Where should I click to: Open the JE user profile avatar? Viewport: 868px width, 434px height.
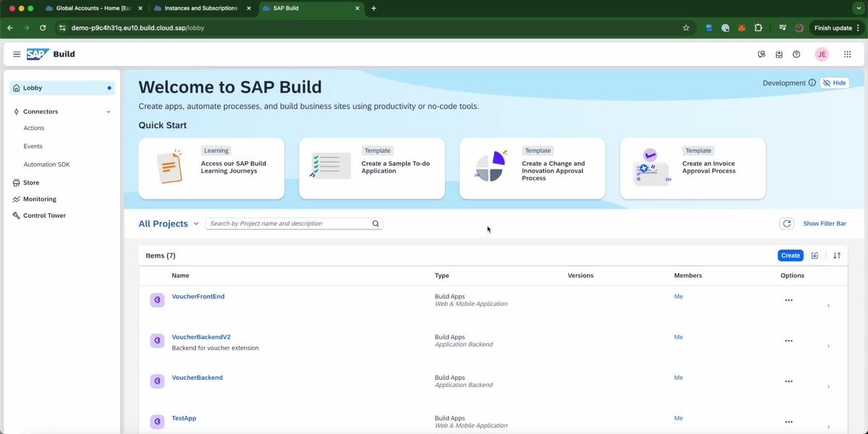coord(822,54)
